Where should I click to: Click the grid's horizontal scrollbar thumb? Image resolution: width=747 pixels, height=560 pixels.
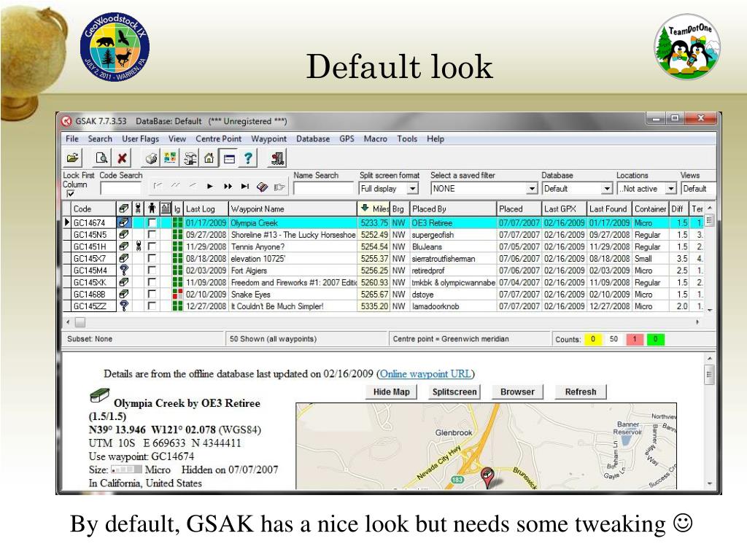[80, 322]
